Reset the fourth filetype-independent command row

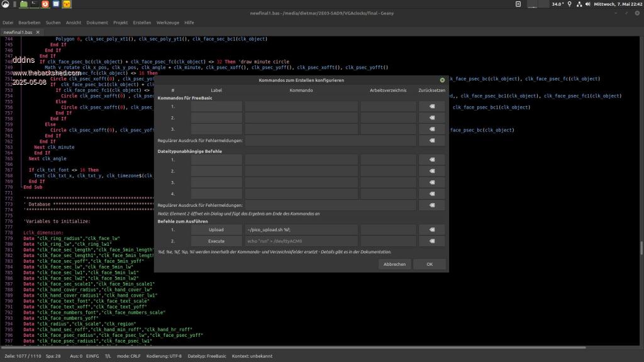coord(432,194)
